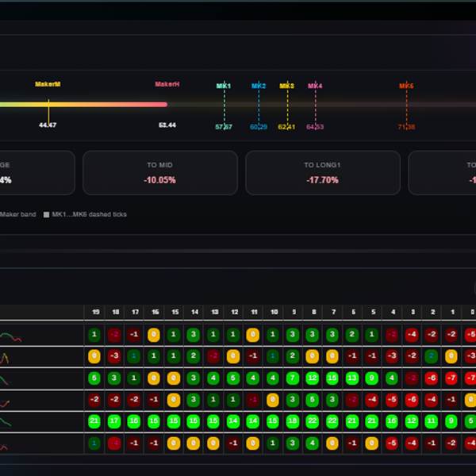
Task: Click the 64.53 value below MK4
Action: (315, 127)
